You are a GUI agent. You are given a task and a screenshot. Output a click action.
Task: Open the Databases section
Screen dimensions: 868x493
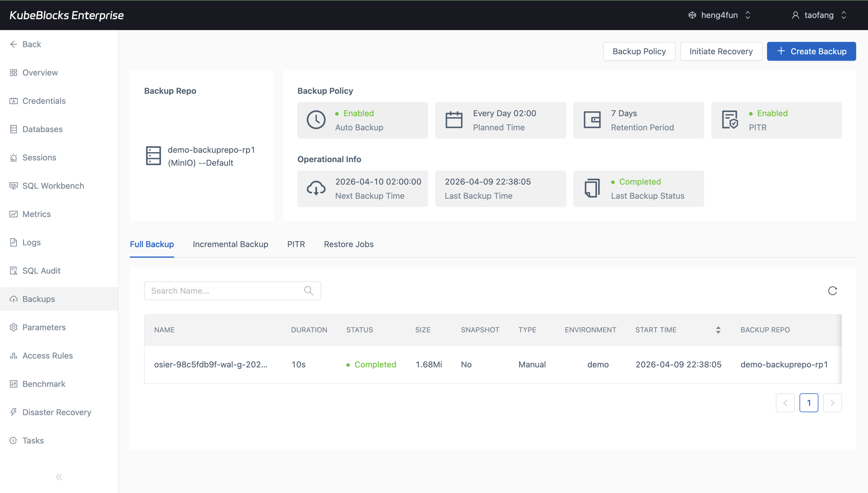[x=42, y=129]
